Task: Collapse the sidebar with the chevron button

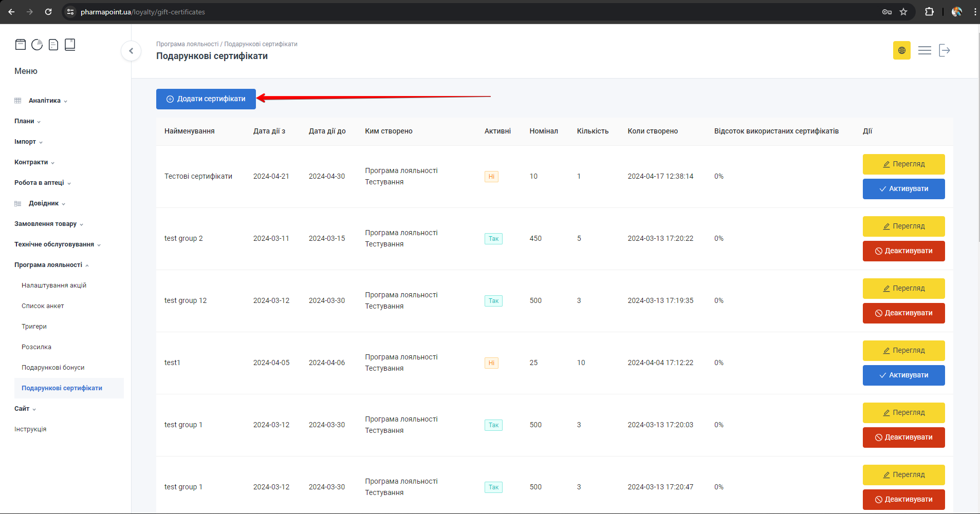Action: (x=131, y=51)
